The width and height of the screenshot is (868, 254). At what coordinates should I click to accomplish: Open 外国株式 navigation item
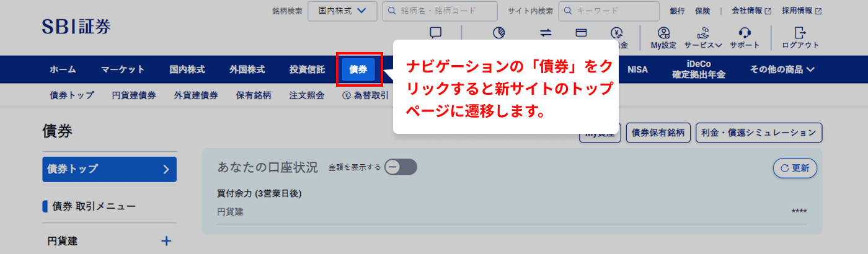[247, 69]
